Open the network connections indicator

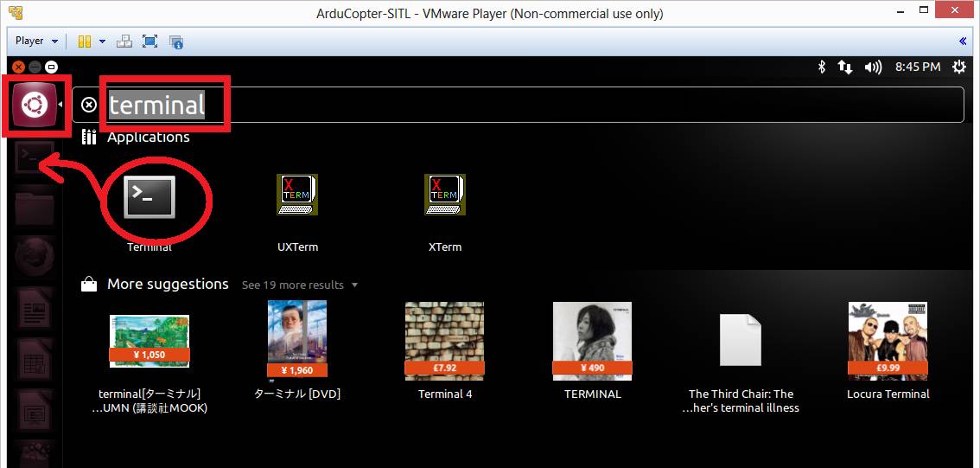tap(846, 67)
